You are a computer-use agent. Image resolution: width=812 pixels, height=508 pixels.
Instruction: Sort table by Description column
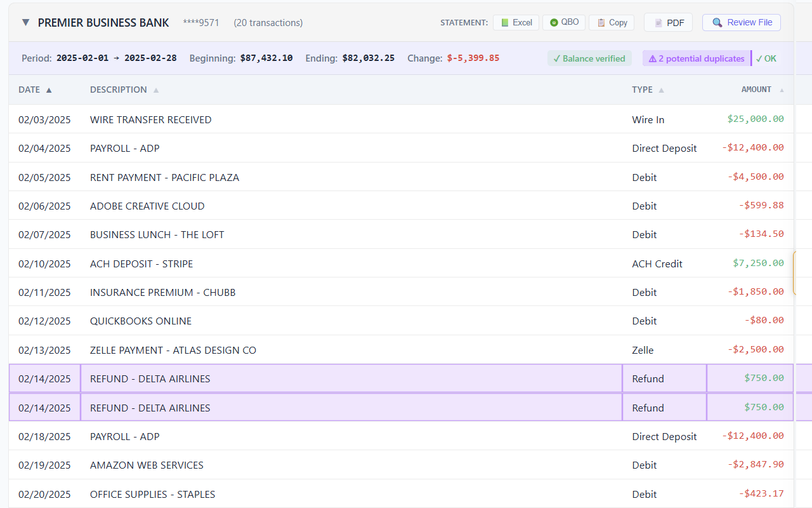pos(124,90)
